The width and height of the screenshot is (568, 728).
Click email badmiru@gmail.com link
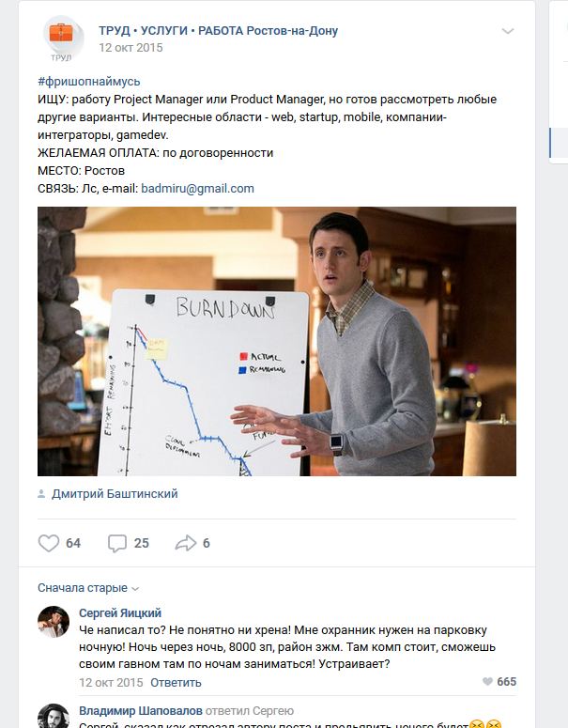pyautogui.click(x=197, y=189)
